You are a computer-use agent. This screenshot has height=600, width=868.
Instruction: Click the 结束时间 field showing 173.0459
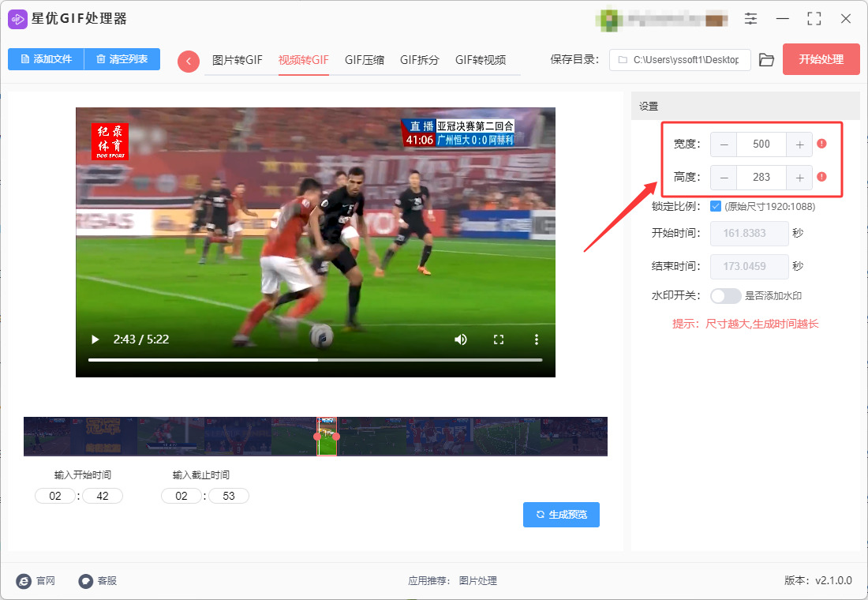pos(750,267)
